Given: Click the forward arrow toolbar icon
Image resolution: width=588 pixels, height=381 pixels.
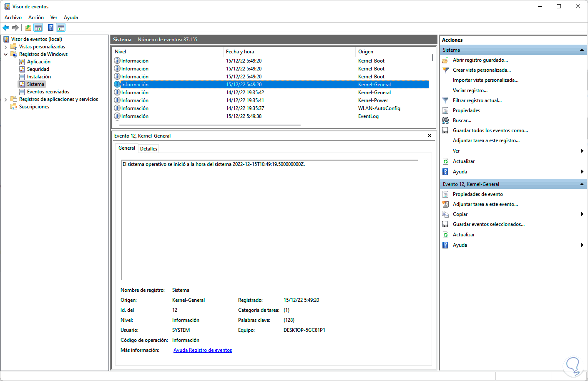Looking at the screenshot, I should (15, 28).
